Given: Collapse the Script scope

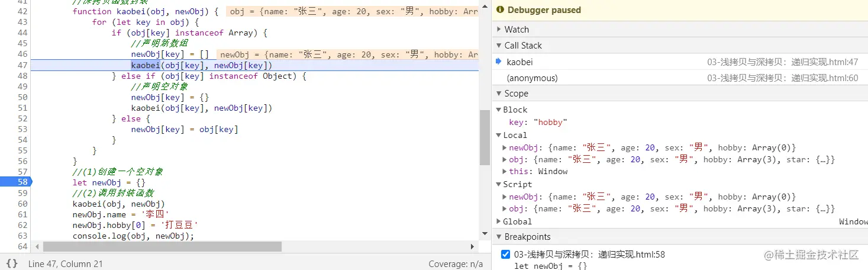Looking at the screenshot, I should (499, 184).
